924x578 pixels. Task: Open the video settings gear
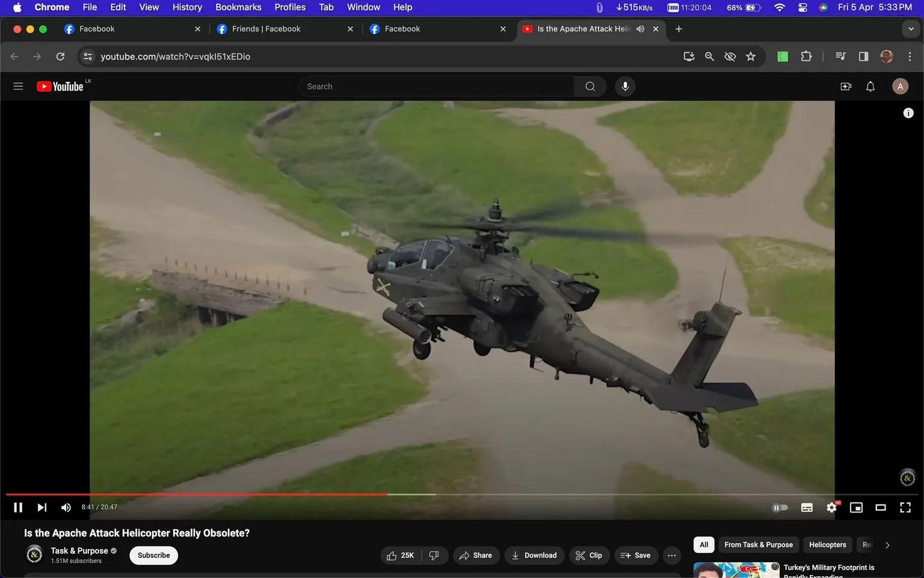click(831, 507)
